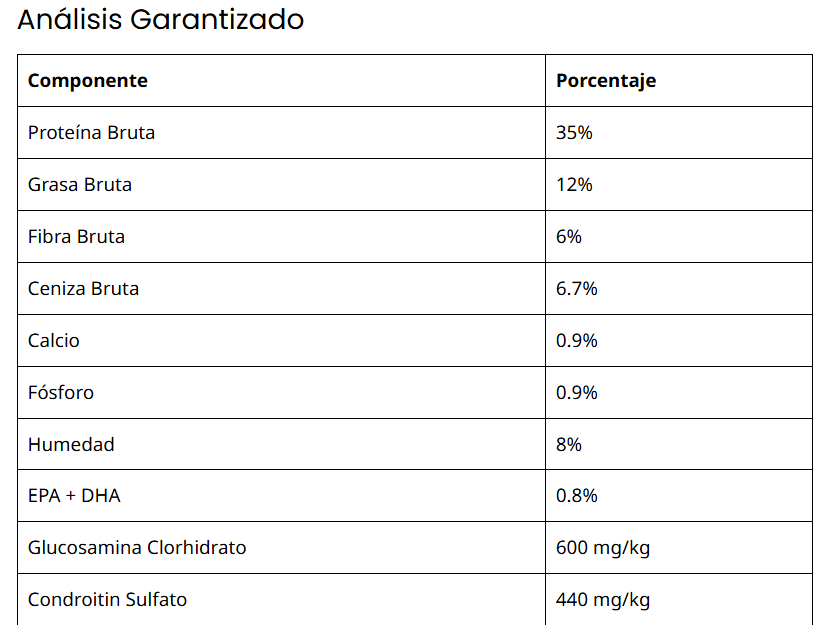Select the Fósforo label

(x=61, y=393)
